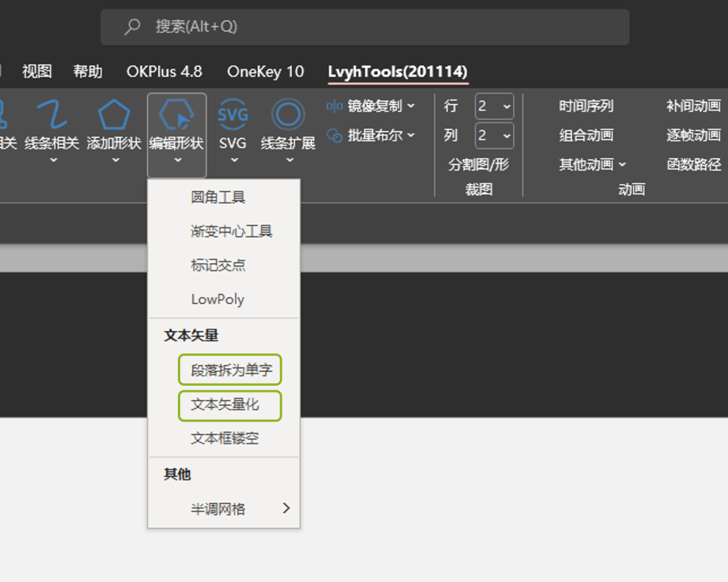Collapse the 编辑形状 dropdown arrow
Viewport: 728px width, 582px height.
click(178, 161)
